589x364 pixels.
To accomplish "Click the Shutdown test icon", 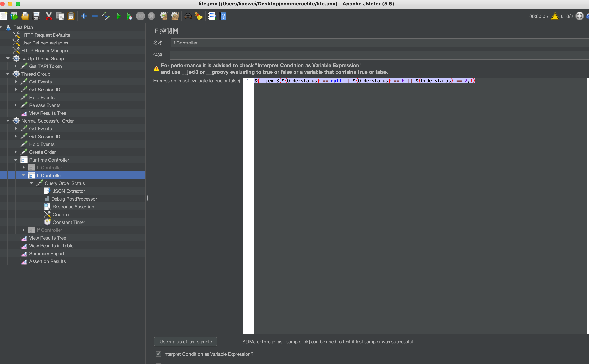I will point(151,16).
